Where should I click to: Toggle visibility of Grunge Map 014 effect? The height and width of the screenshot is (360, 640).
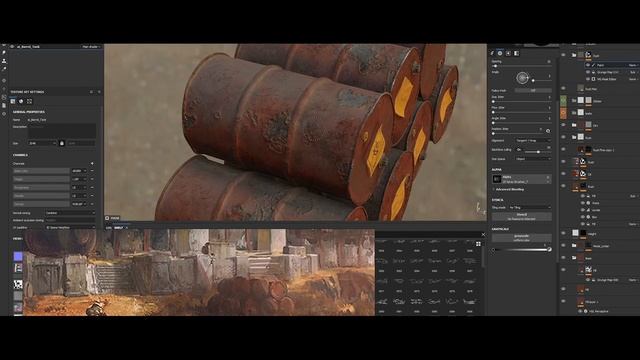click(588, 72)
